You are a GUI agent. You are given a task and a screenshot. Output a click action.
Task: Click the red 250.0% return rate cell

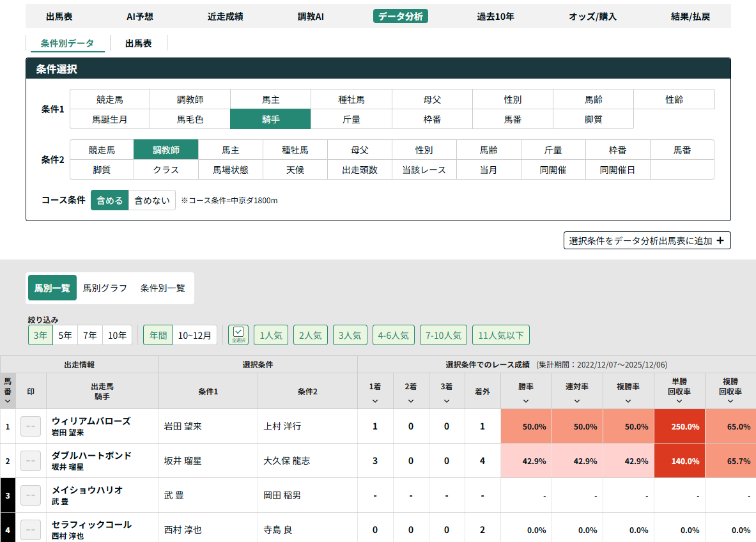(679, 426)
